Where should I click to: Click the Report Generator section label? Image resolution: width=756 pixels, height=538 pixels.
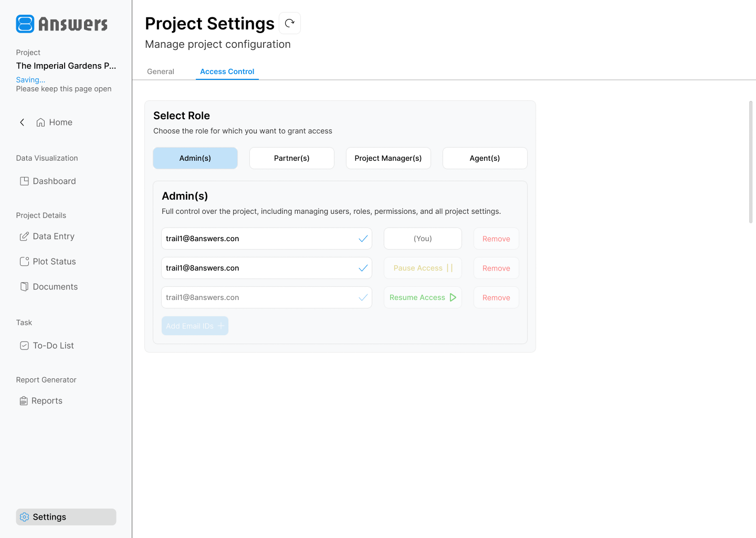46,380
